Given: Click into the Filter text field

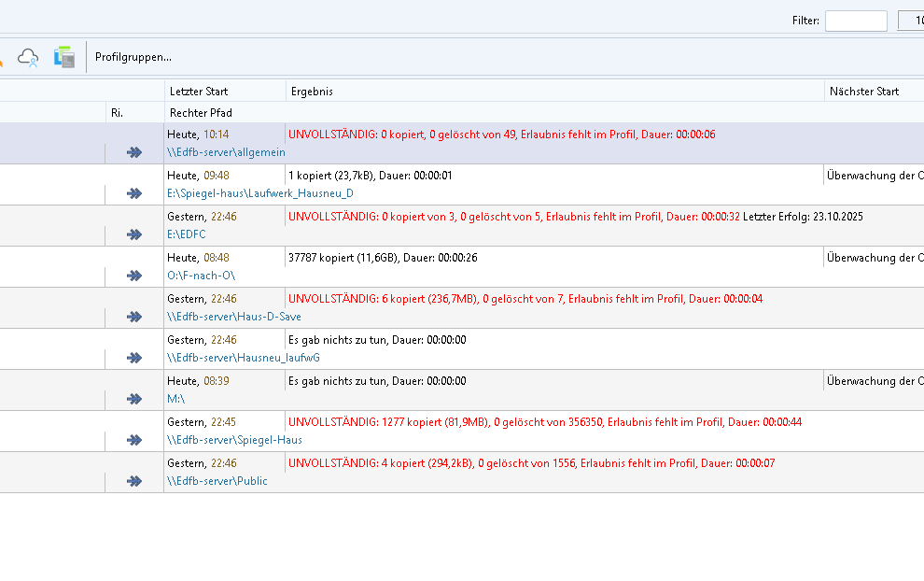Looking at the screenshot, I should click(855, 21).
